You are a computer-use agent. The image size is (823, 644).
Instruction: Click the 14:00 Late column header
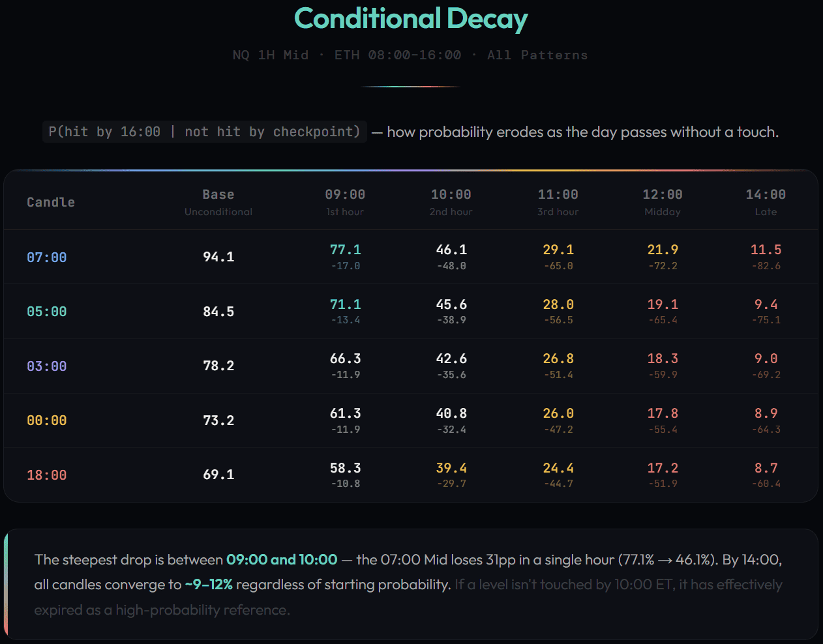click(x=766, y=202)
